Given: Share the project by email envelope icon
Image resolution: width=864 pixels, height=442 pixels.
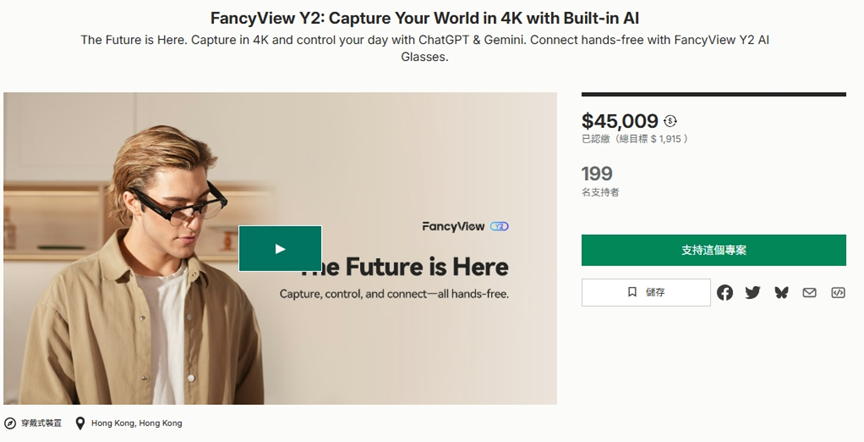Looking at the screenshot, I should point(809,293).
